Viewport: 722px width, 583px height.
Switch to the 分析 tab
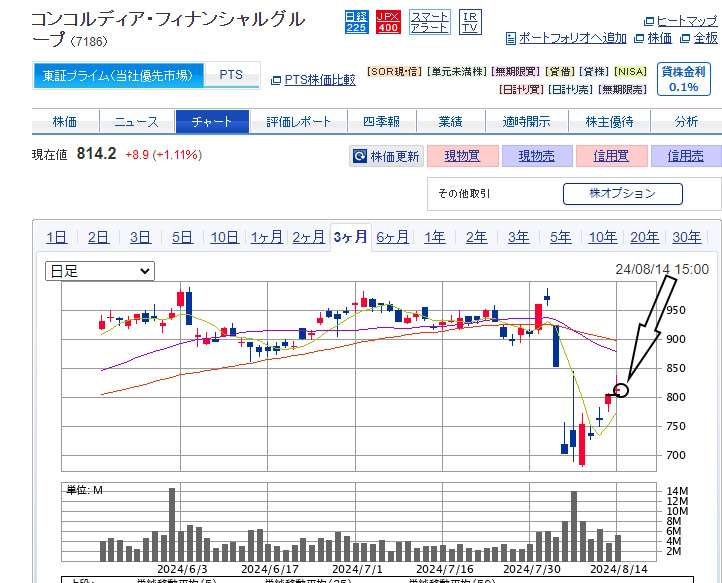[686, 122]
